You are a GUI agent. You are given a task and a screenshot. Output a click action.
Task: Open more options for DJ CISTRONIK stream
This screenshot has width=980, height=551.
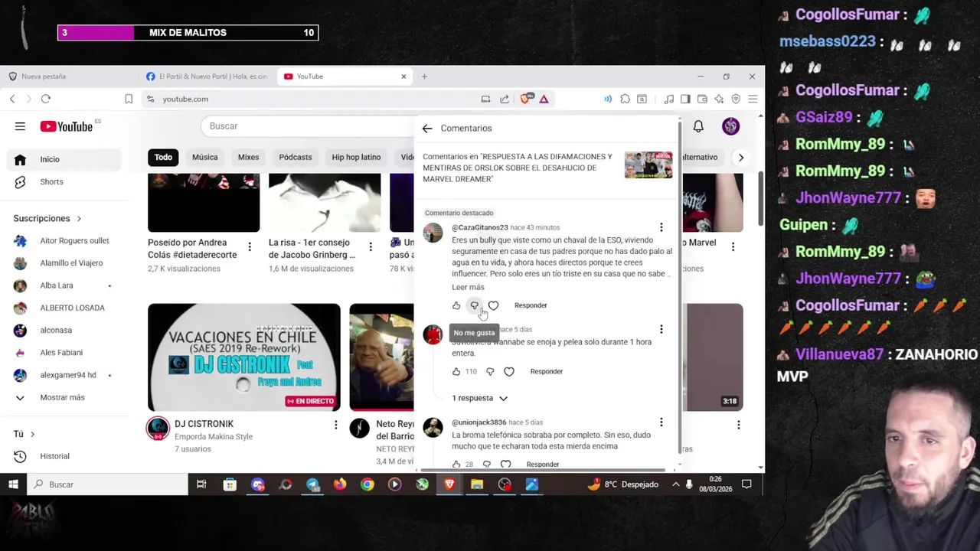[335, 424]
